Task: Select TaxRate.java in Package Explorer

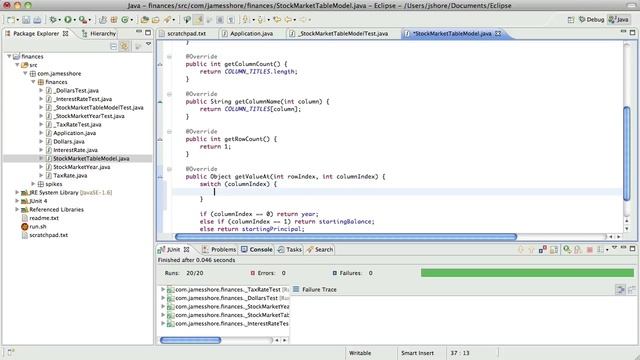Action: [70, 176]
